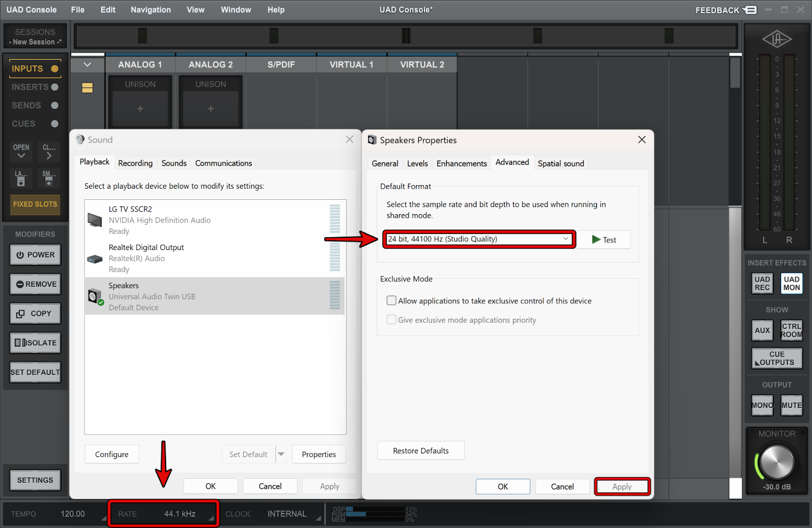Switch to the Recording tab
This screenshot has height=528, width=812.
click(x=135, y=163)
